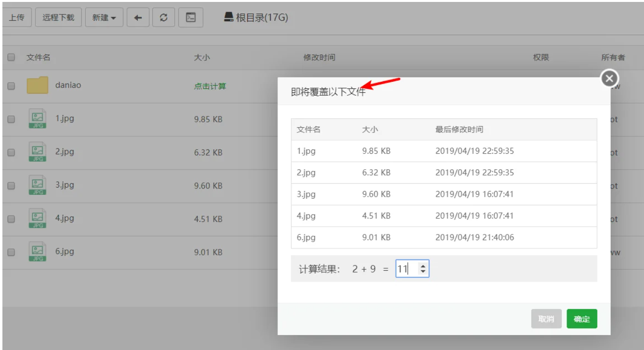Expand the 新建 dropdown menu
The width and height of the screenshot is (644, 350).
pos(104,18)
